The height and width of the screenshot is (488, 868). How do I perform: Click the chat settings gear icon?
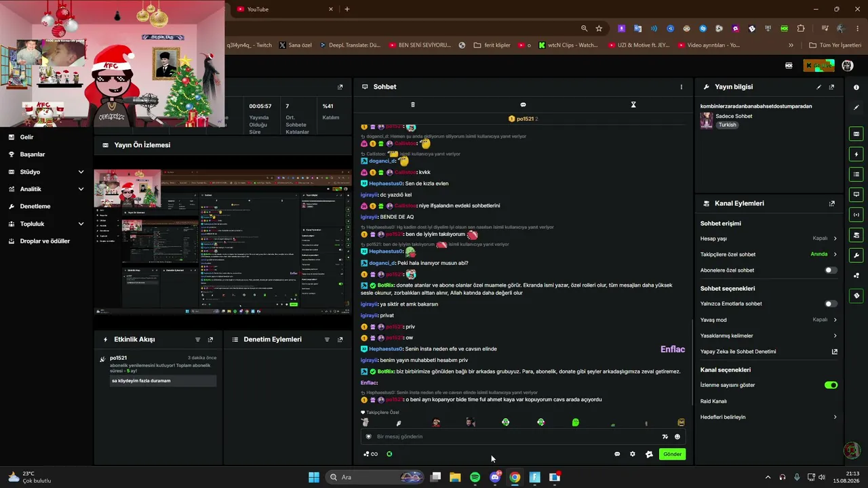pos(633,454)
